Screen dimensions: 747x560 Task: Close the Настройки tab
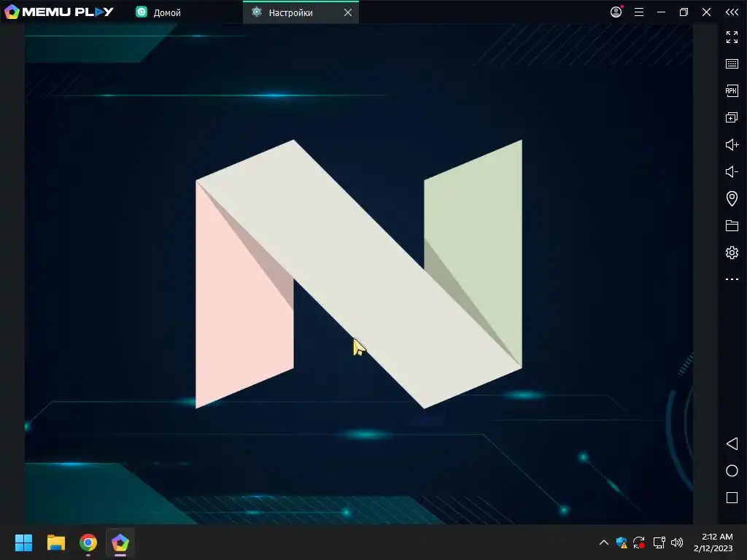[348, 13]
